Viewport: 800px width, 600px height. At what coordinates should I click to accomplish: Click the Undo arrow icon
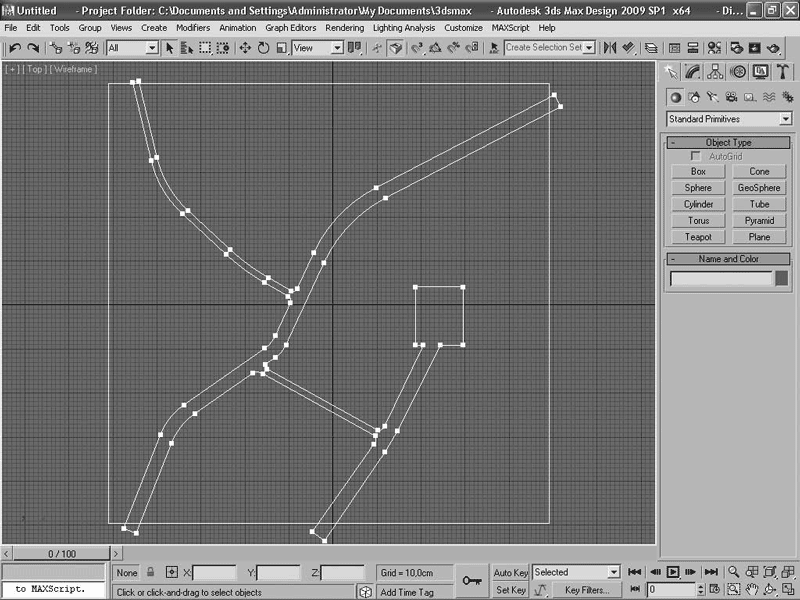[14, 48]
